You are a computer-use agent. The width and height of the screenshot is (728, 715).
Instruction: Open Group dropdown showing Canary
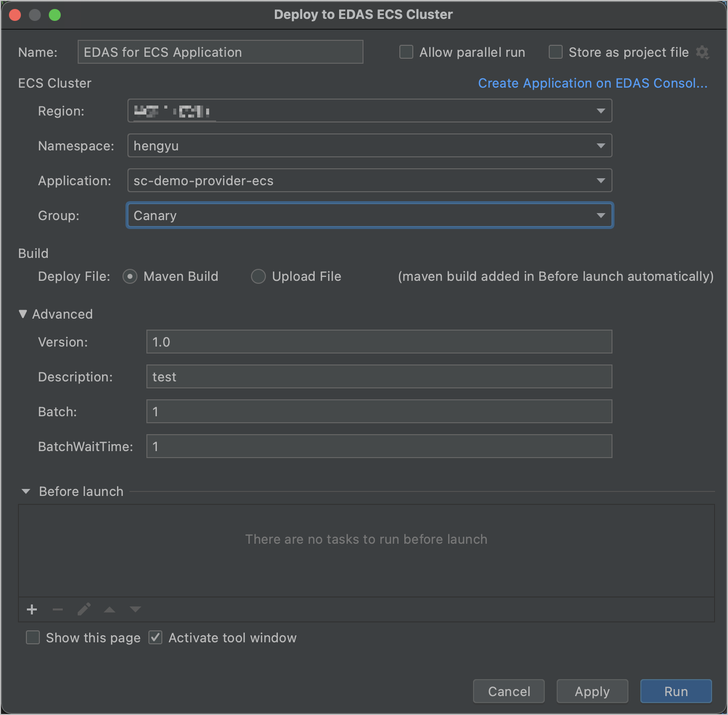point(369,216)
